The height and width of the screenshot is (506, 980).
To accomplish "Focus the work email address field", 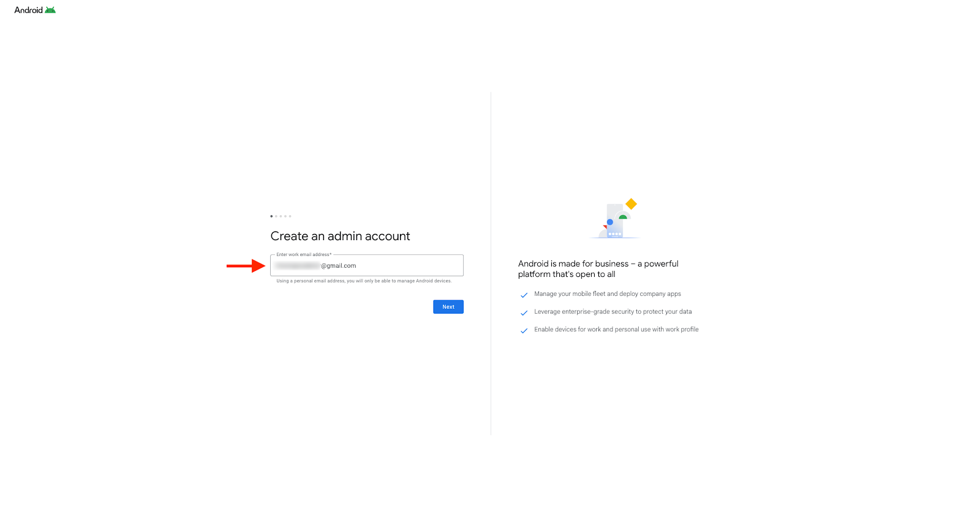I will 367,265.
